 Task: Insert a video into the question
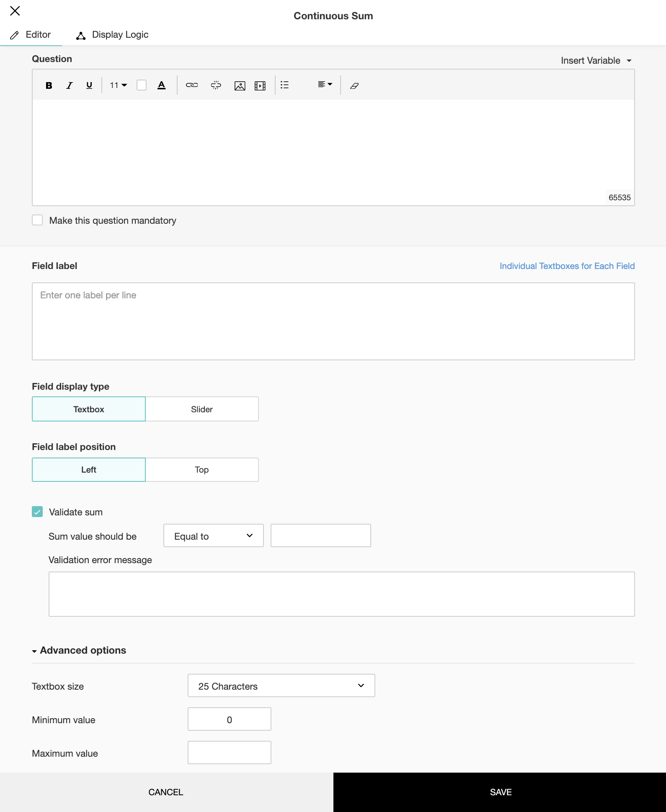click(x=260, y=85)
